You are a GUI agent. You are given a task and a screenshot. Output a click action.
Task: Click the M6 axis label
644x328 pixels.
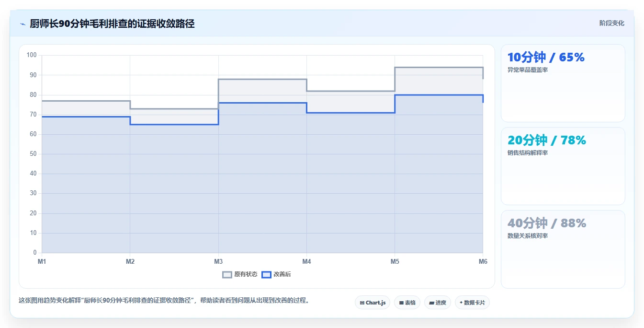coord(483,261)
